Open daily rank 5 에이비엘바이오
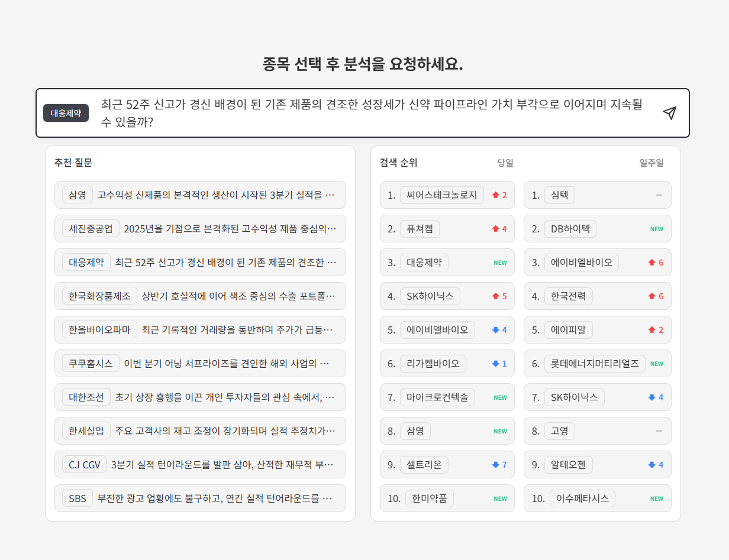The height and width of the screenshot is (560, 729). tap(447, 330)
